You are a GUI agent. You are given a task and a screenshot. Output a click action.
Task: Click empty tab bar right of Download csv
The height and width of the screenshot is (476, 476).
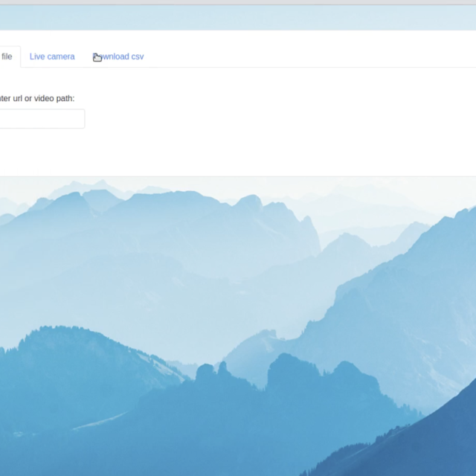pos(312,57)
